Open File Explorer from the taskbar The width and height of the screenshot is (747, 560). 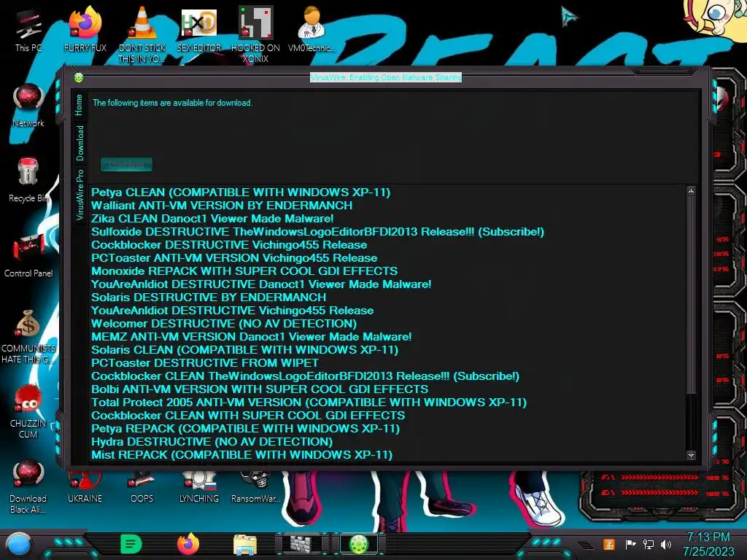pos(245,545)
